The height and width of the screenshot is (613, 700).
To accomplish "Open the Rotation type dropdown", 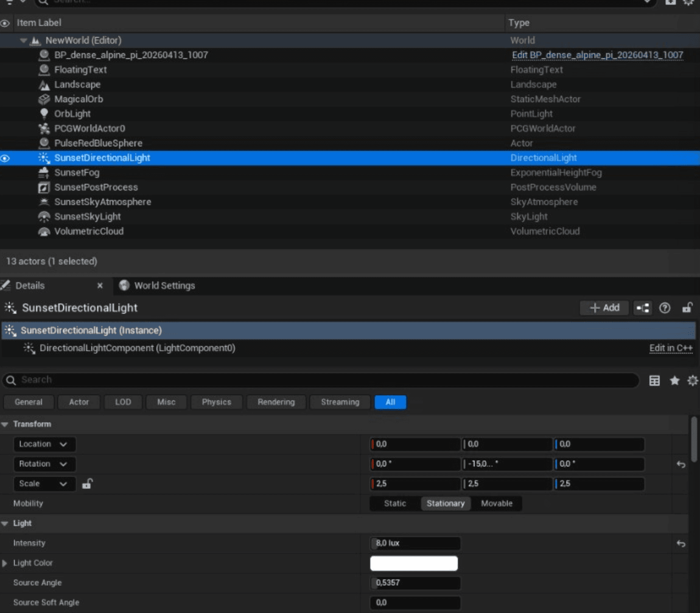I will 45,464.
